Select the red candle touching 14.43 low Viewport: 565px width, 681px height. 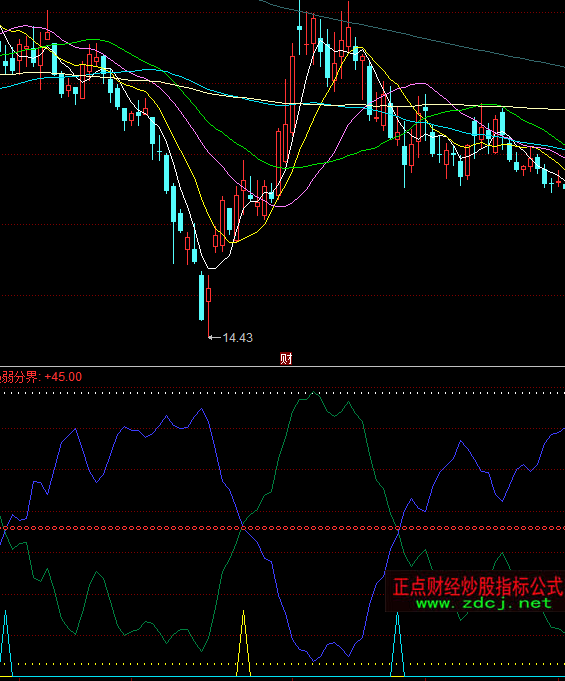point(208,306)
